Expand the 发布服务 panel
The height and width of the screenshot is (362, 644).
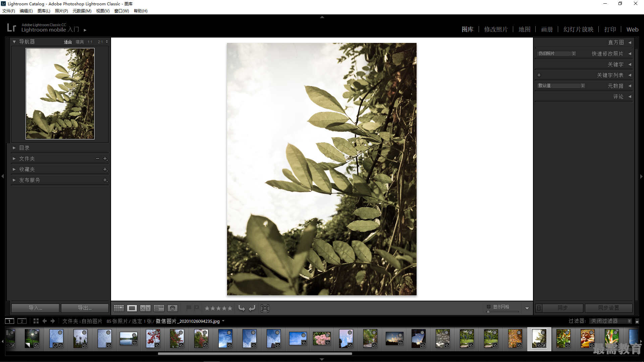[x=14, y=180]
